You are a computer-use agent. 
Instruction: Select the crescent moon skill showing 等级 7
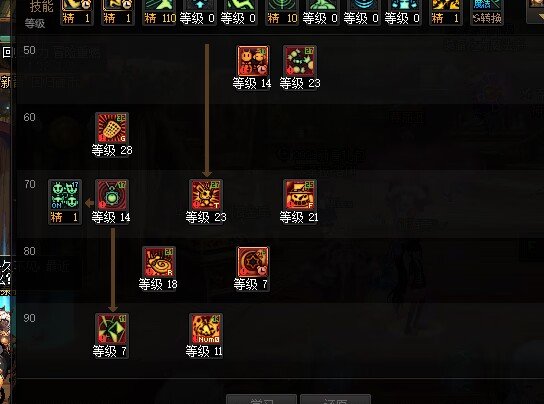point(253,262)
